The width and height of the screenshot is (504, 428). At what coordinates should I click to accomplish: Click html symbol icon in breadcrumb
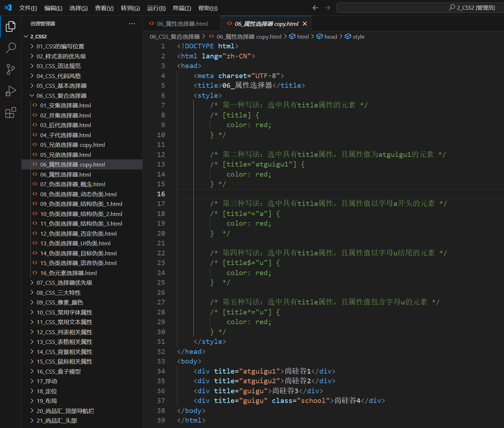(292, 37)
